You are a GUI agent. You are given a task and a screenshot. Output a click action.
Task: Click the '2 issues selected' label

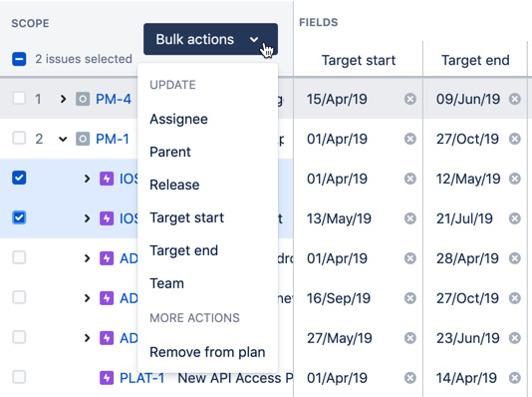click(x=84, y=59)
